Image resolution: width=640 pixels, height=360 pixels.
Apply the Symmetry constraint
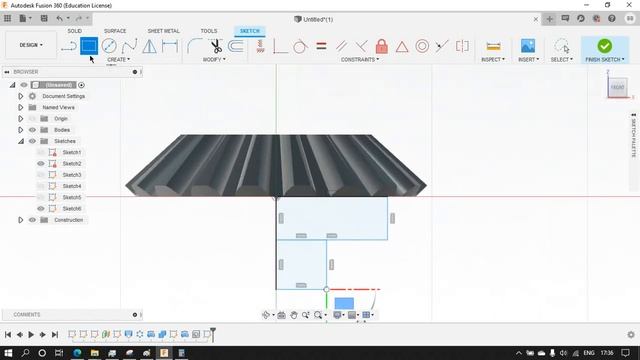[x=462, y=46]
